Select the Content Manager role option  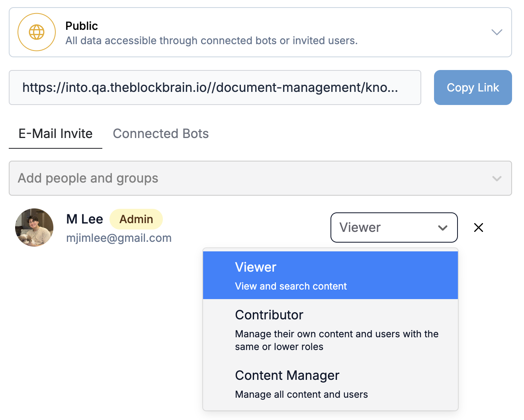(330, 384)
